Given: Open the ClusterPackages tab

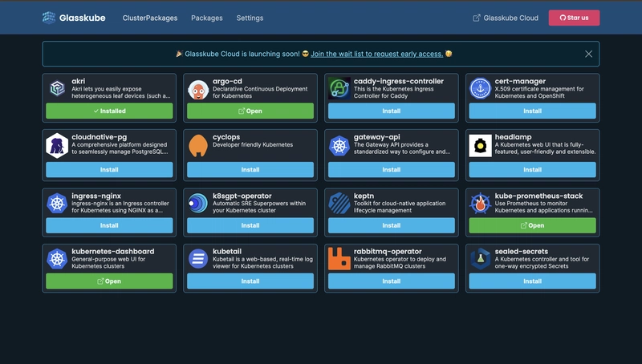Looking at the screenshot, I should [150, 18].
